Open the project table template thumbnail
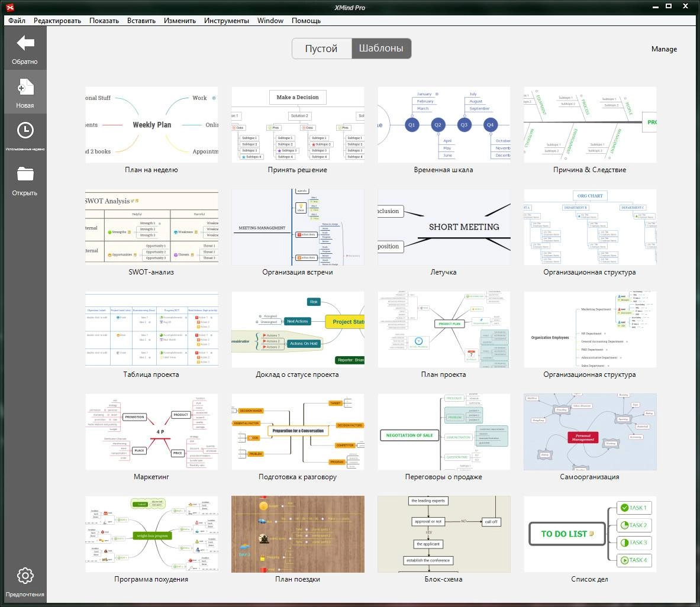 (152, 330)
